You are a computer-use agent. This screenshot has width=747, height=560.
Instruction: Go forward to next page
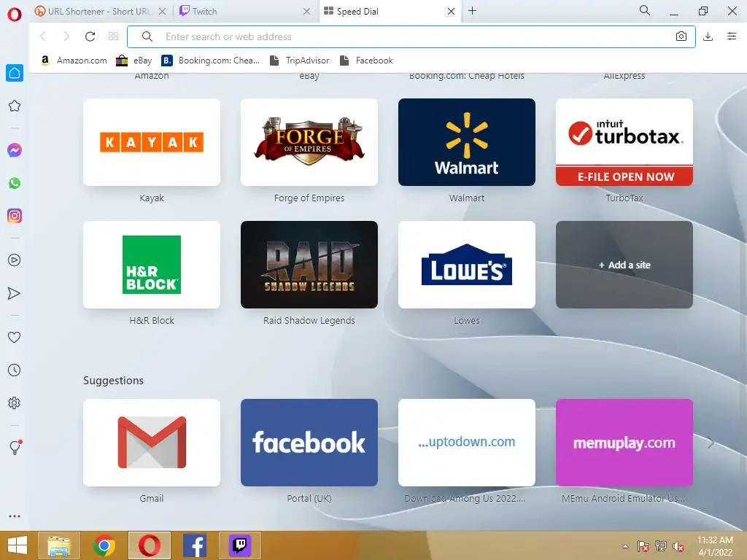pyautogui.click(x=66, y=36)
